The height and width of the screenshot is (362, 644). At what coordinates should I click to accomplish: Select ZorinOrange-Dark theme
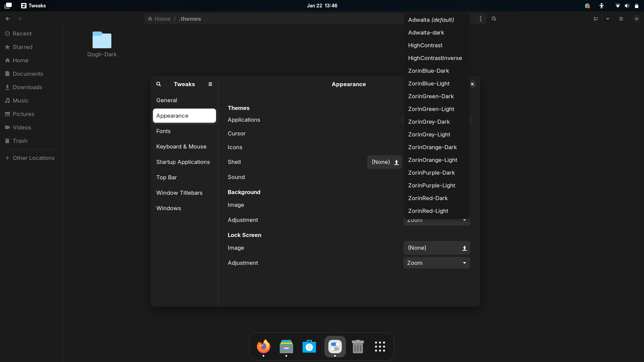tap(437, 147)
